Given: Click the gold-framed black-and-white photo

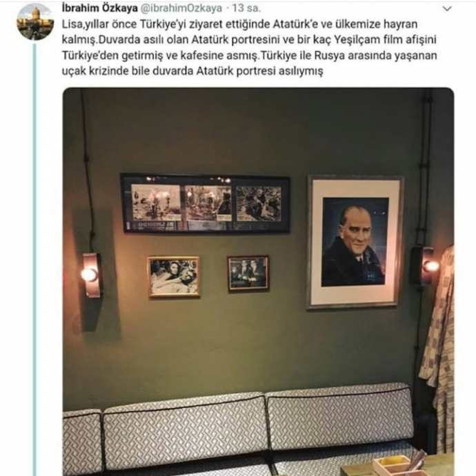Looking at the screenshot, I should pos(174,277).
